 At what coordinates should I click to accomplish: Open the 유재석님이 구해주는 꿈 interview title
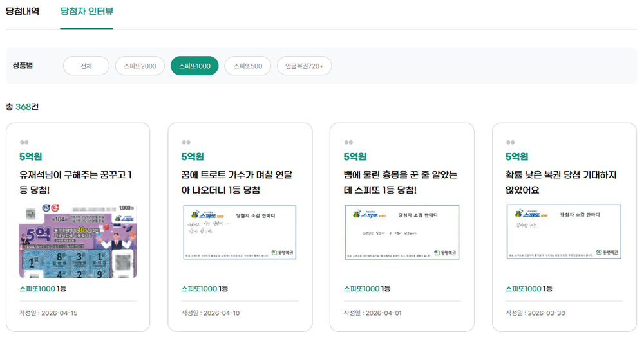click(x=75, y=182)
